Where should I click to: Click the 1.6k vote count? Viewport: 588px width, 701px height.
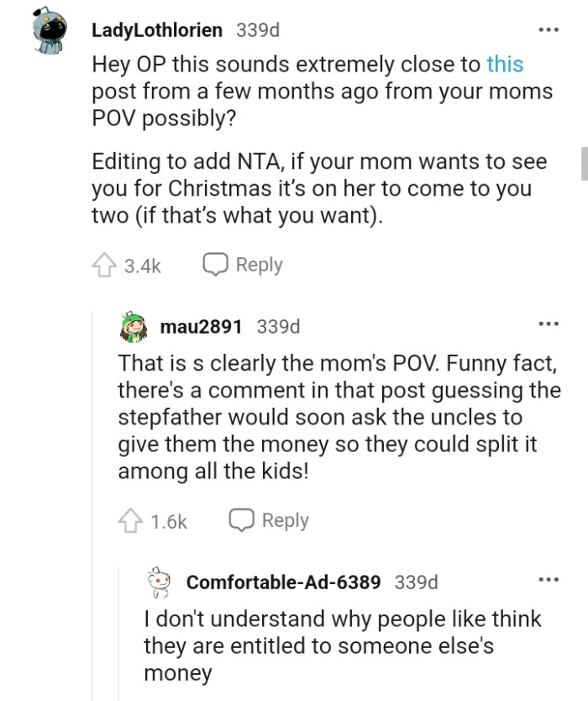tap(168, 521)
